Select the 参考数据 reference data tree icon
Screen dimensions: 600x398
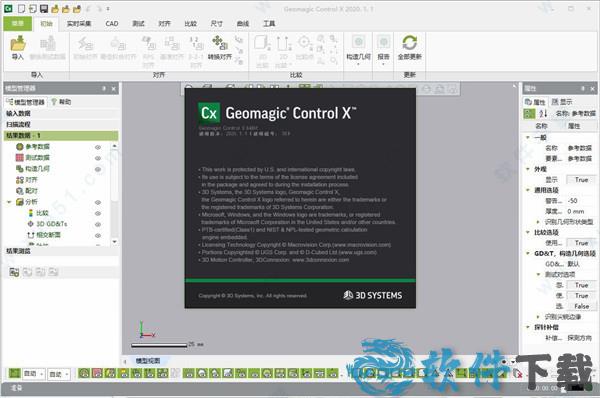20,147
